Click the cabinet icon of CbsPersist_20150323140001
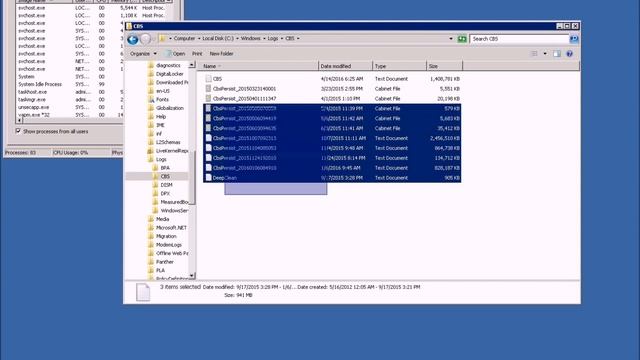This screenshot has height=360, width=640. pyautogui.click(x=208, y=88)
